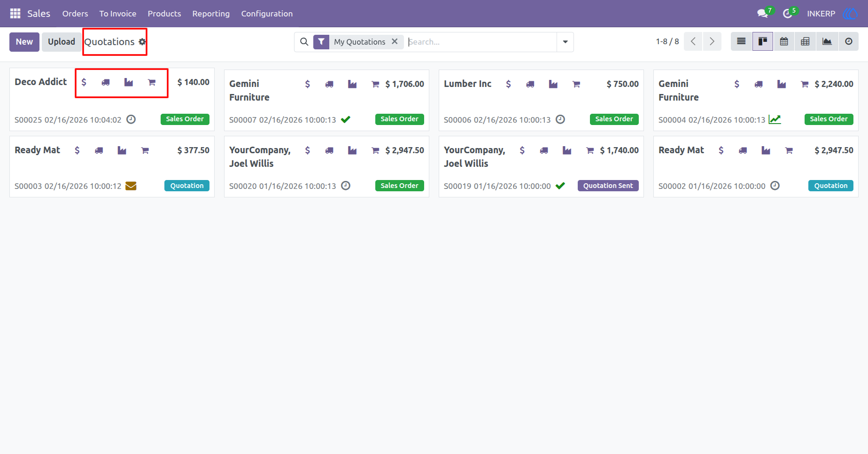868x454 pixels.
Task: Open the Deco Addict card title
Action: point(41,82)
